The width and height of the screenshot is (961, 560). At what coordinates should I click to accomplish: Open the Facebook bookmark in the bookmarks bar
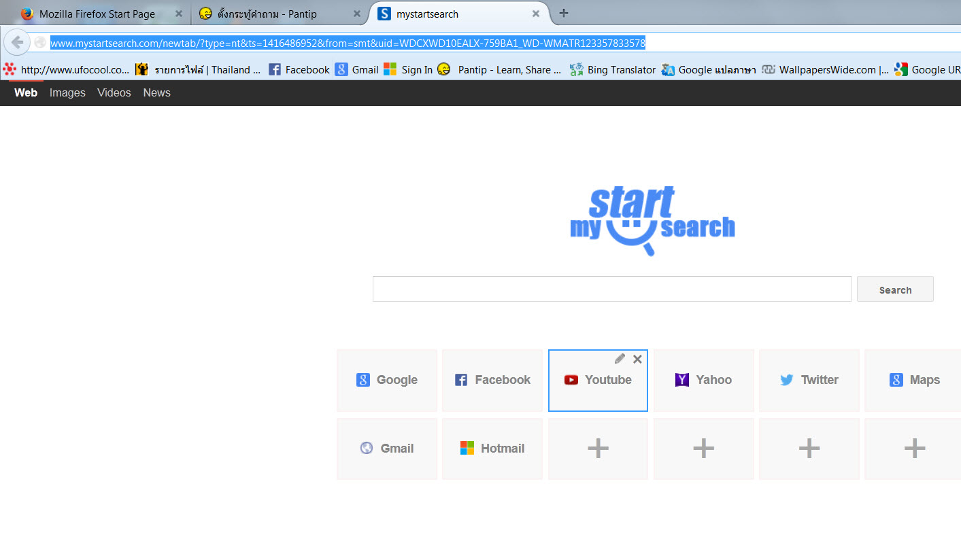point(299,69)
